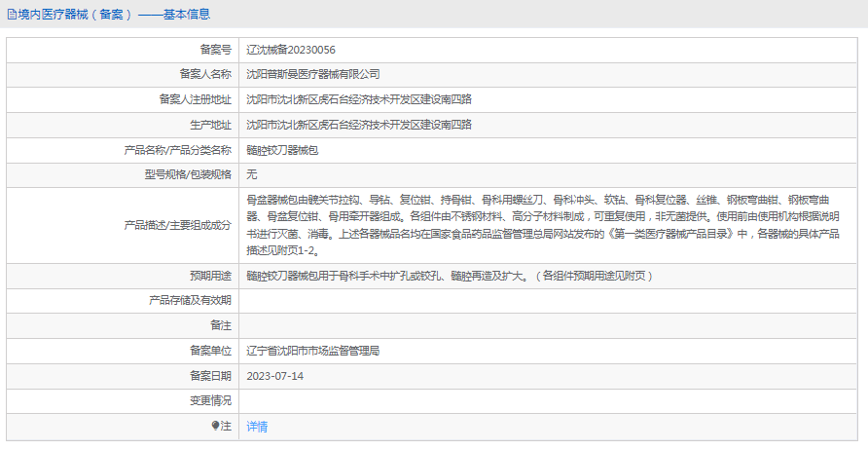
Task: Click the 型号规格/包装规格 label
Action: pos(188,174)
